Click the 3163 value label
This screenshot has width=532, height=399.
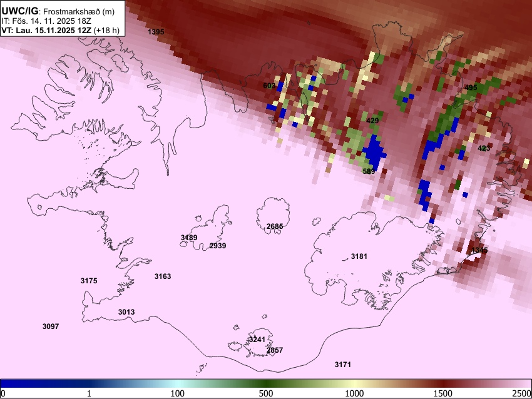pyautogui.click(x=163, y=276)
